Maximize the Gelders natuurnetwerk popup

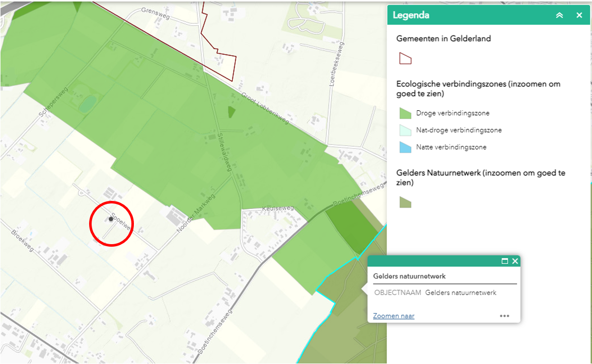tap(505, 261)
